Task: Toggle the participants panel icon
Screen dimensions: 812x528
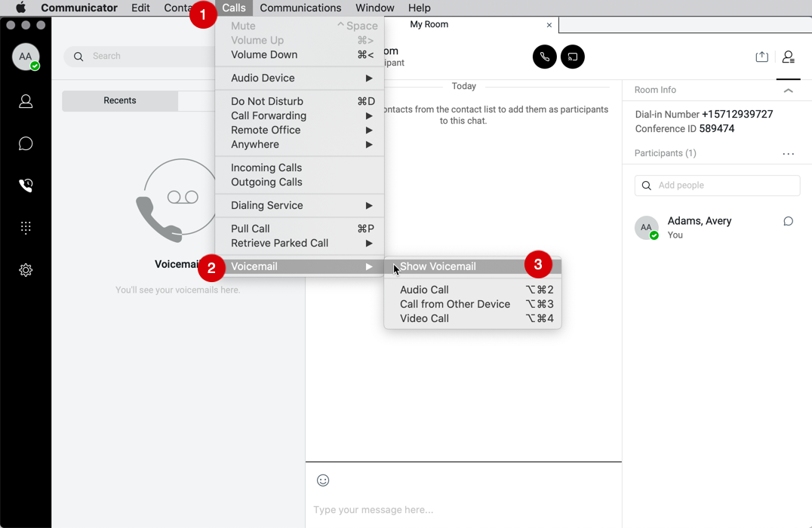Action: pos(788,57)
